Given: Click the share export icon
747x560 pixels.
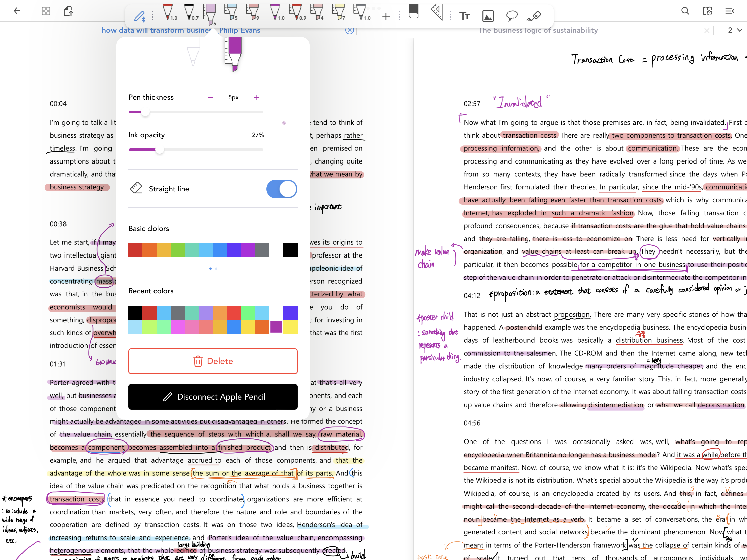Looking at the screenshot, I should coord(68,11).
